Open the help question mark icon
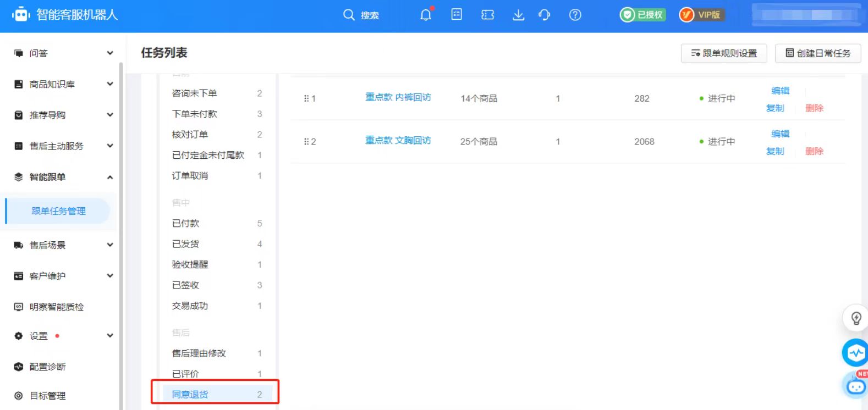This screenshot has height=410, width=868. [575, 15]
